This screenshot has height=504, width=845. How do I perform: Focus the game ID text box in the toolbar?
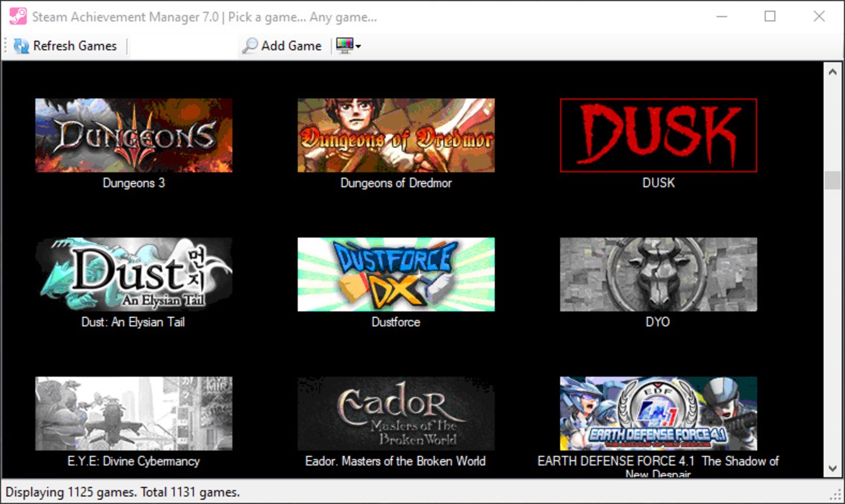[x=184, y=46]
